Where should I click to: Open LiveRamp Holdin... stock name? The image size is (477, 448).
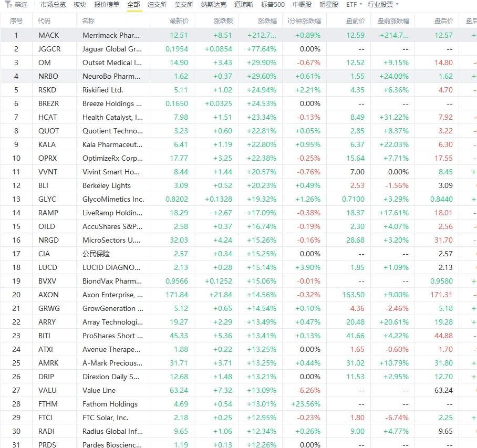[112, 213]
